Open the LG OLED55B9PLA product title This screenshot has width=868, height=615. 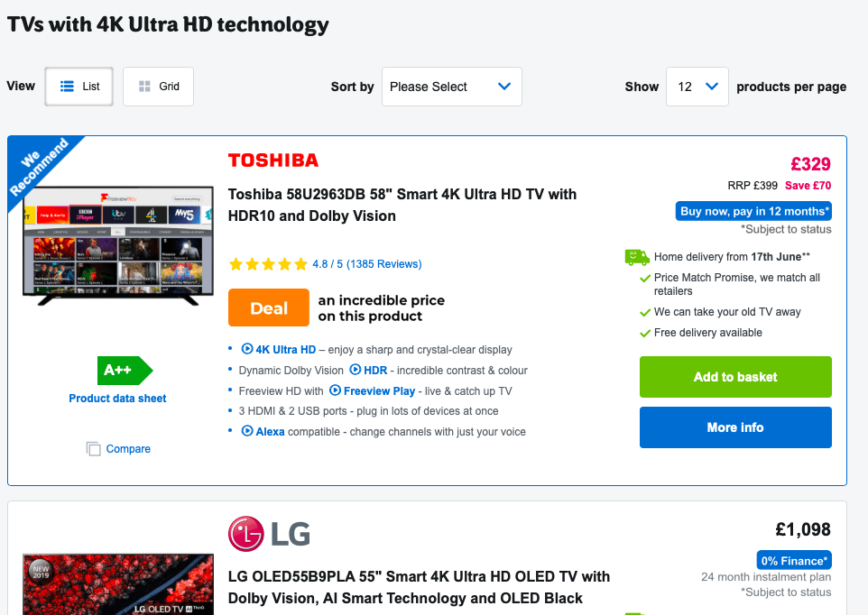[419, 587]
